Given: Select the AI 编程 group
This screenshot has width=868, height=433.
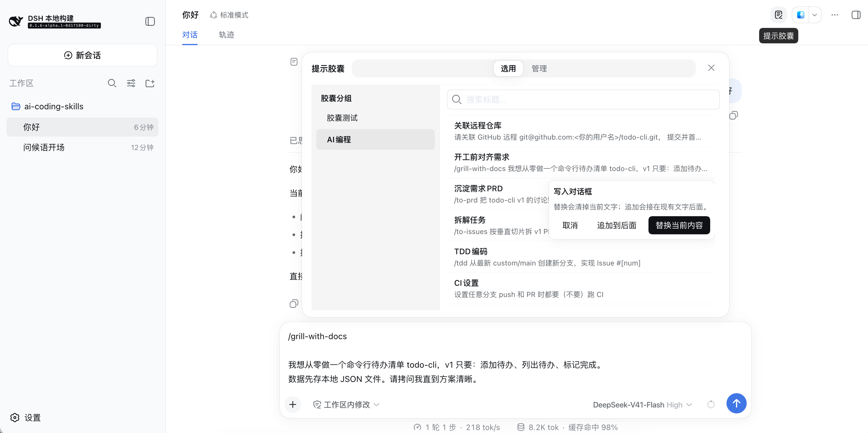Looking at the screenshot, I should pyautogui.click(x=375, y=139).
